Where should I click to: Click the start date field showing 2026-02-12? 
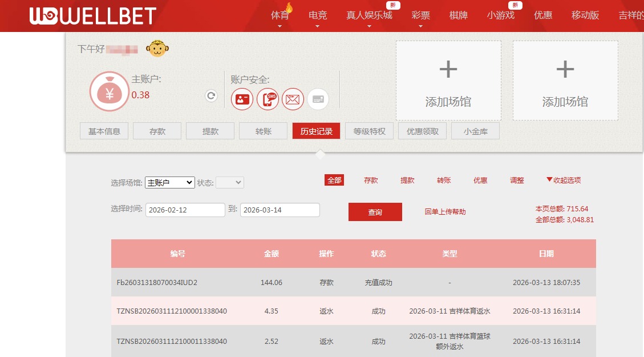point(185,210)
